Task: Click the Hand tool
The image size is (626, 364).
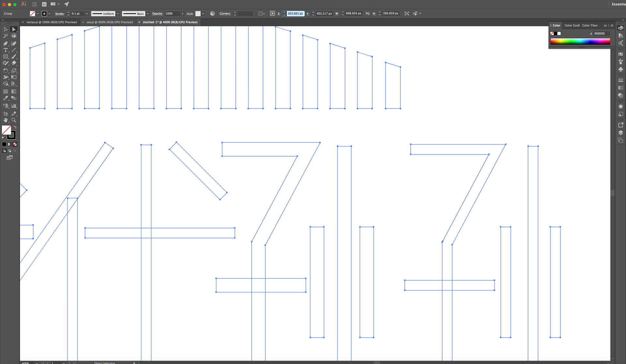Action: 6,120
